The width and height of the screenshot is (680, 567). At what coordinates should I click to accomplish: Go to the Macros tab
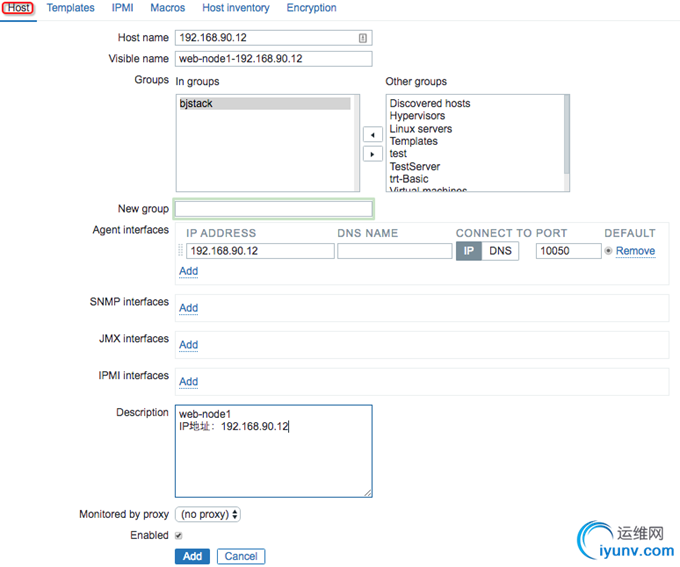click(167, 8)
